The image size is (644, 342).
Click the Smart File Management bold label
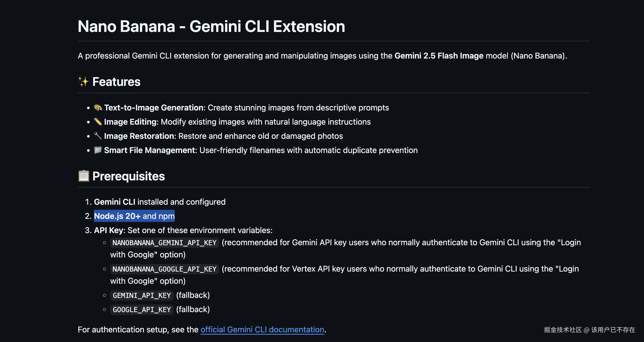(150, 150)
